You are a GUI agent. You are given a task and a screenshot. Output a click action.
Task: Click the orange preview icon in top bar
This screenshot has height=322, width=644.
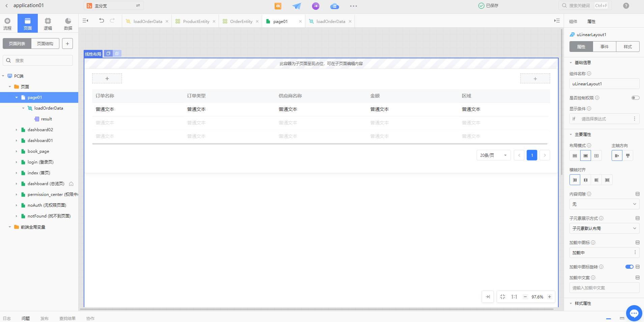[278, 6]
